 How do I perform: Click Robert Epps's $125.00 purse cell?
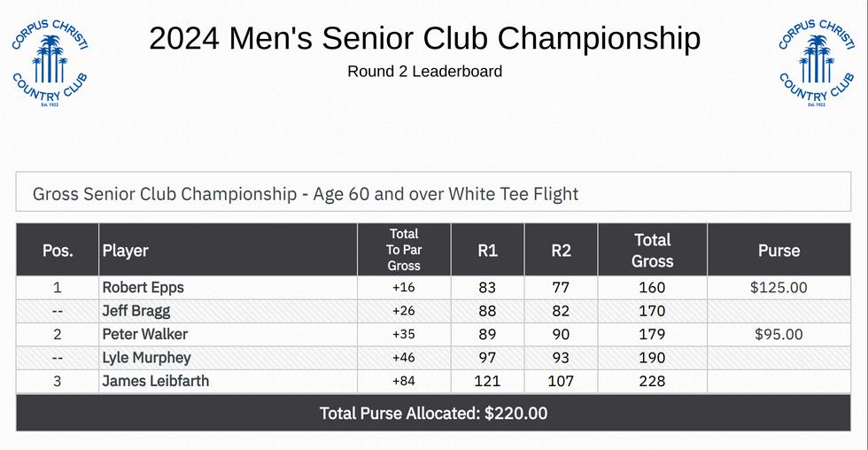(779, 287)
